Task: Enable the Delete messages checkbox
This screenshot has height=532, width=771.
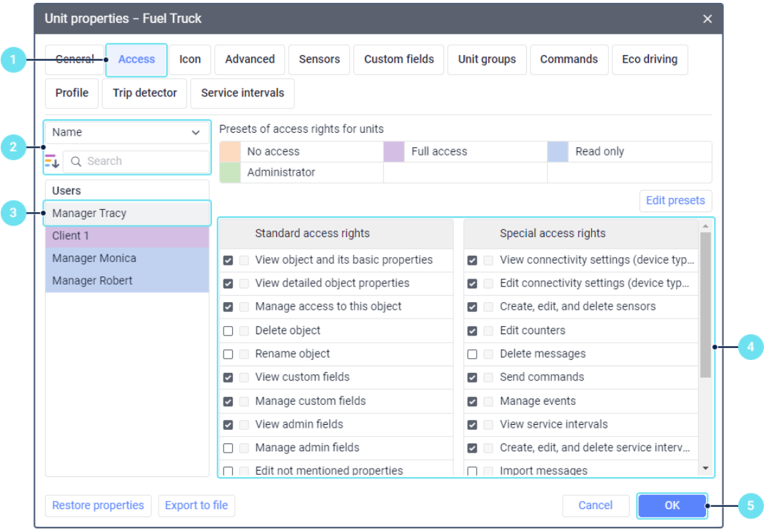Action: [x=472, y=354]
